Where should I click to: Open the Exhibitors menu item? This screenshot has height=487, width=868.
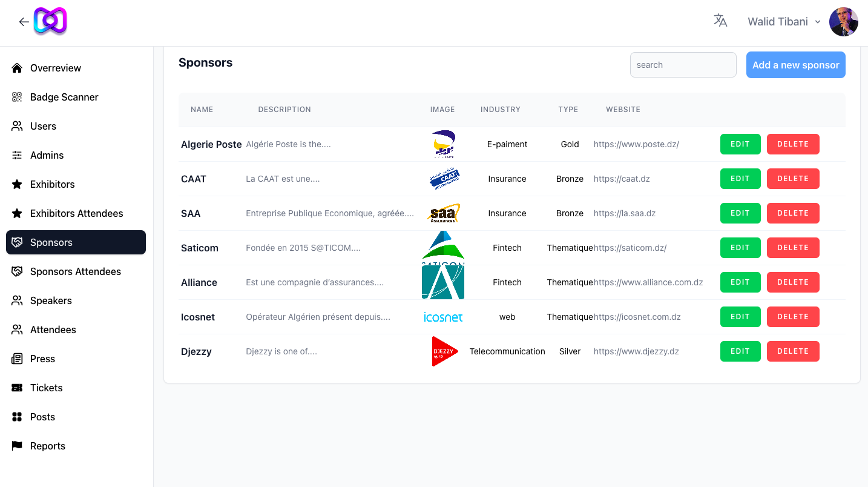pyautogui.click(x=53, y=184)
